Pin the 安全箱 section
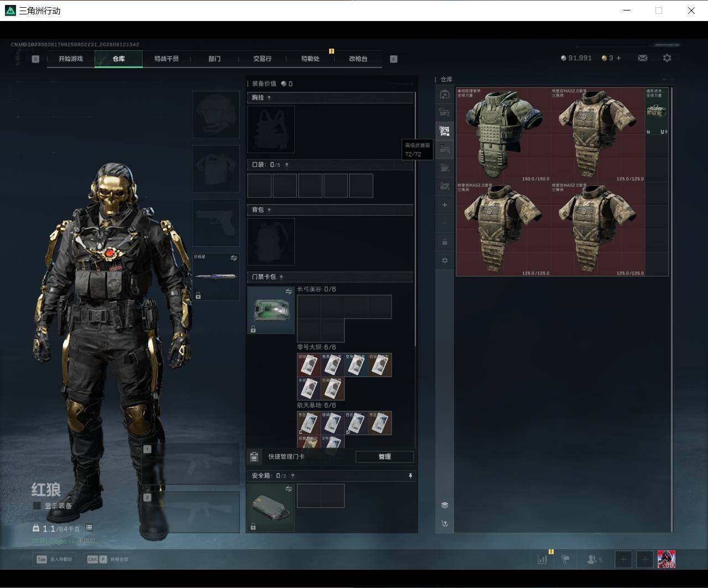 click(410, 476)
